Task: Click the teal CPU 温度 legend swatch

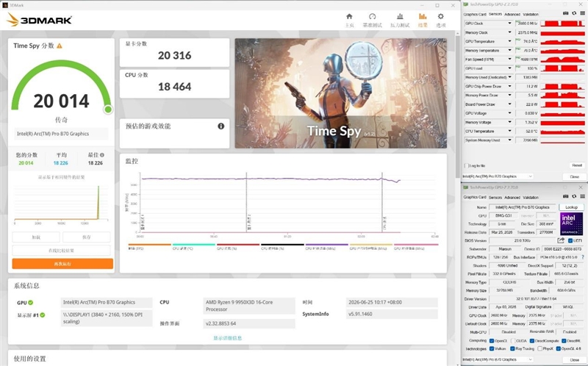Action: [194, 245]
